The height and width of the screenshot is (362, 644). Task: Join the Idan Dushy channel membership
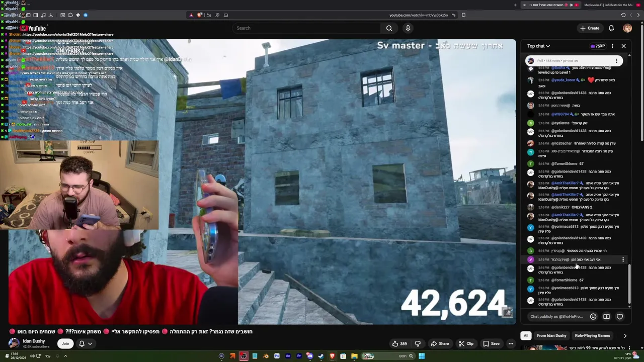(65, 344)
